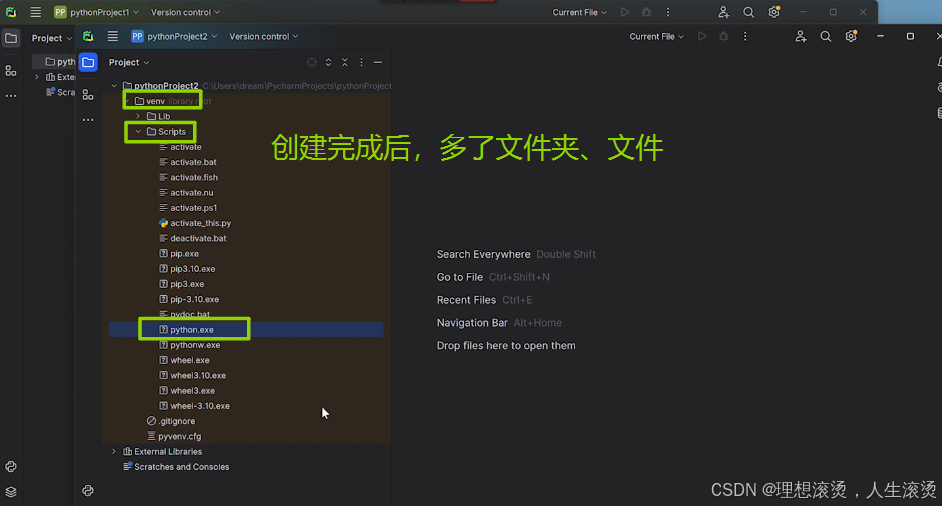The height and width of the screenshot is (506, 942).
Task: Open Version control dropdown in pythonProject1
Action: 185,12
